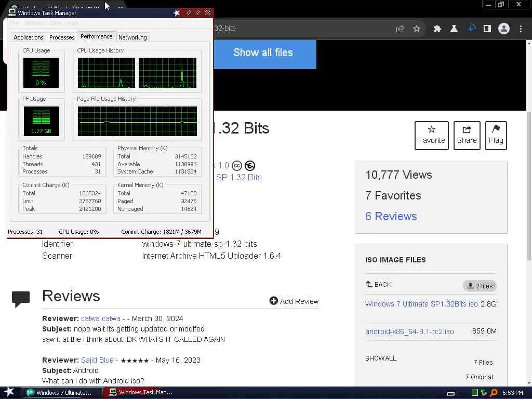Open the browser's share page icon
This screenshot has width=532, height=399.
[400, 29]
